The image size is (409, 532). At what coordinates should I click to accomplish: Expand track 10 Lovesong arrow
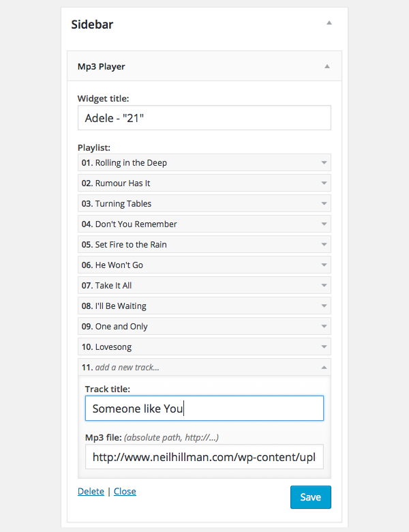pyautogui.click(x=324, y=346)
